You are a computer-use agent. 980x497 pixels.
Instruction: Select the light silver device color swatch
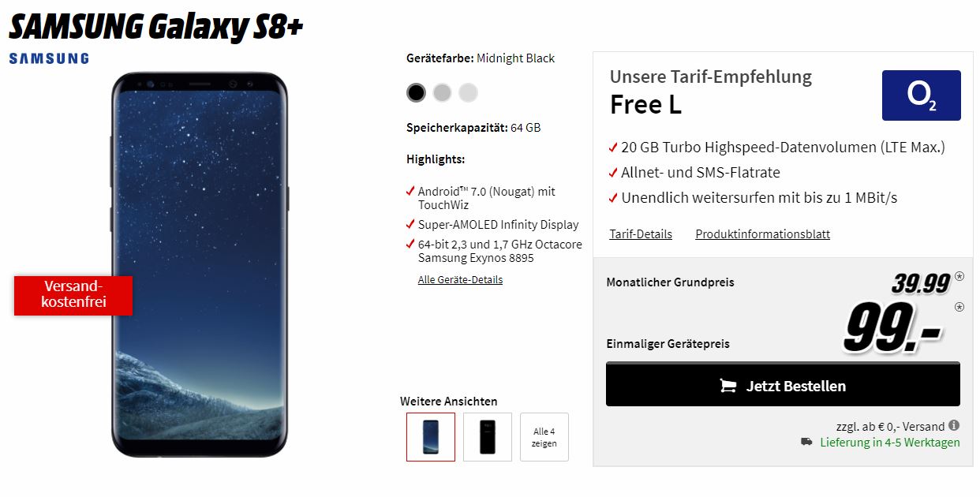[x=468, y=93]
